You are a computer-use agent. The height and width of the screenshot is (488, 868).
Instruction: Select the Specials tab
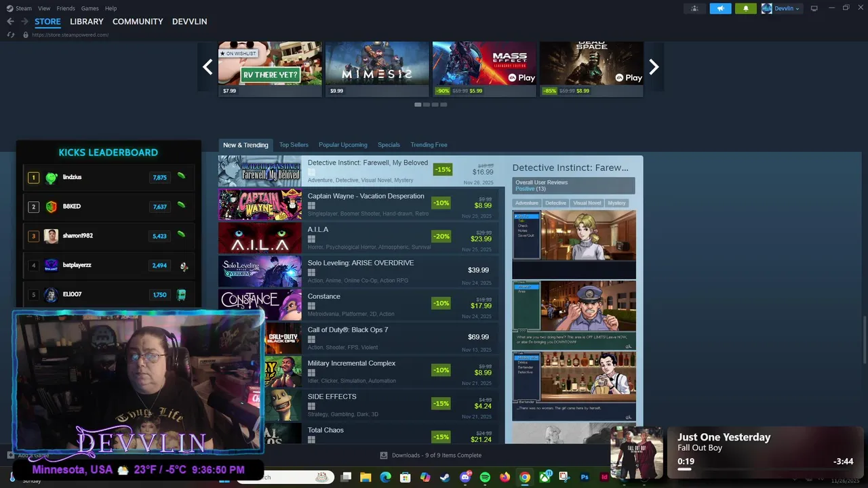tap(389, 145)
